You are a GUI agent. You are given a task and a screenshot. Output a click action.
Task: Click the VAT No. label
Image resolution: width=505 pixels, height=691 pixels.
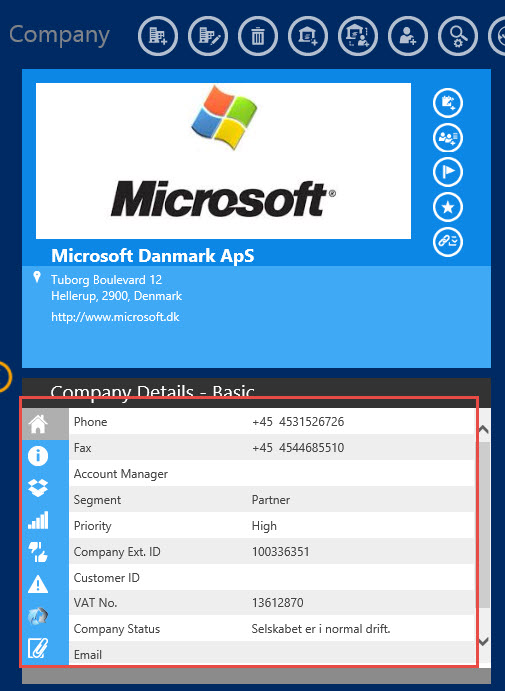point(95,602)
